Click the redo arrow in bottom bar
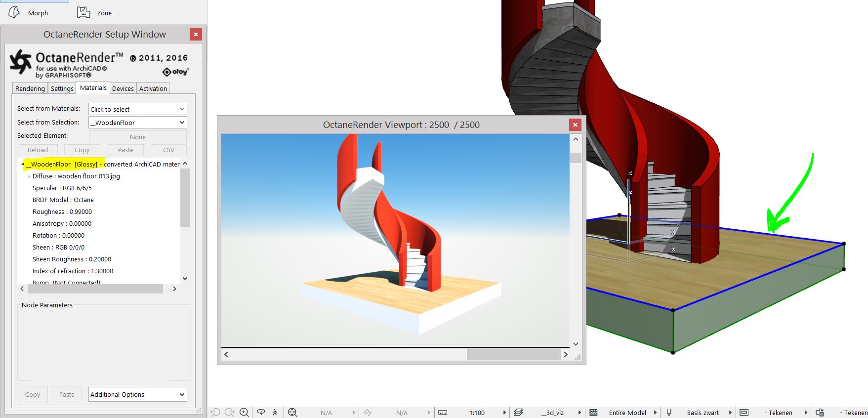 coord(229,413)
